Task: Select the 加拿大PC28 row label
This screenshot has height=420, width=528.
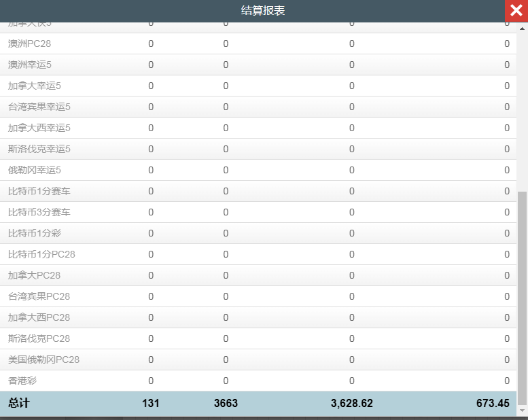Action: pyautogui.click(x=34, y=275)
